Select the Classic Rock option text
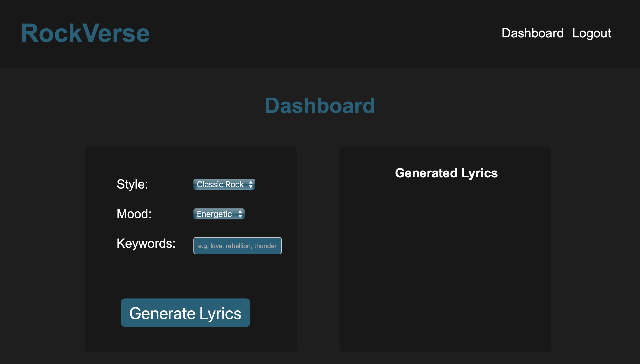This screenshot has width=640, height=364. pyautogui.click(x=220, y=185)
